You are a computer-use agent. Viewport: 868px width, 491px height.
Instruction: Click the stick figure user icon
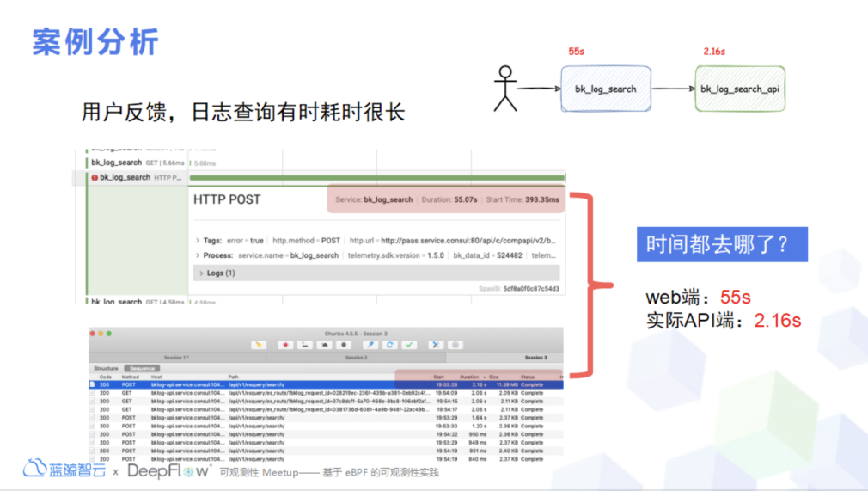click(505, 89)
